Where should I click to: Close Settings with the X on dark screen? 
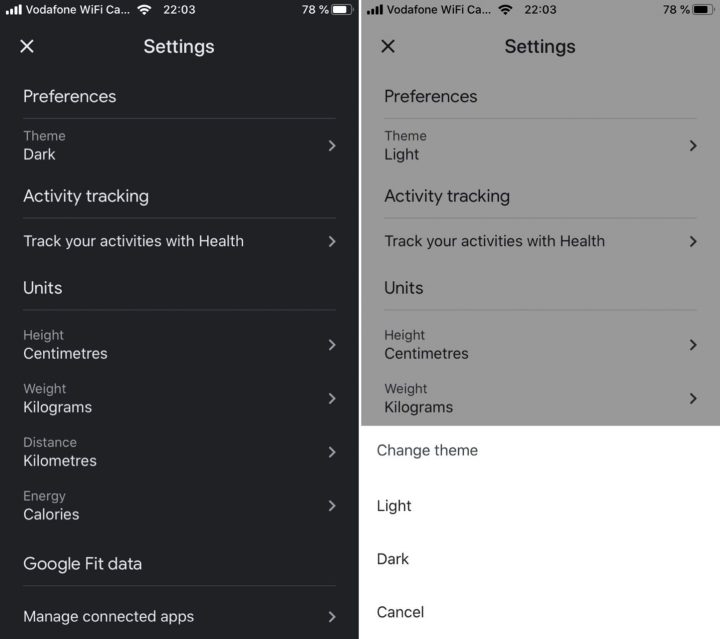point(27,46)
